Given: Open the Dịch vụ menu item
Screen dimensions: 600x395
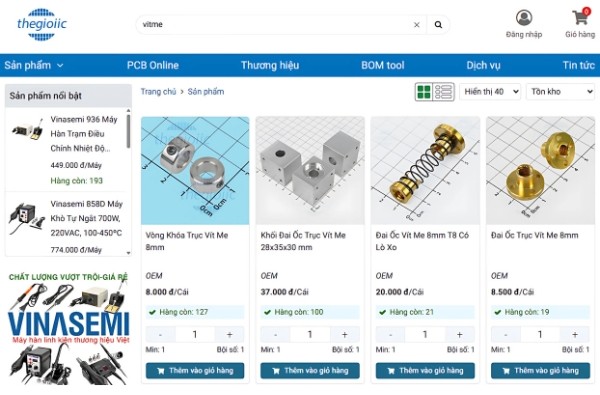Looking at the screenshot, I should (483, 65).
